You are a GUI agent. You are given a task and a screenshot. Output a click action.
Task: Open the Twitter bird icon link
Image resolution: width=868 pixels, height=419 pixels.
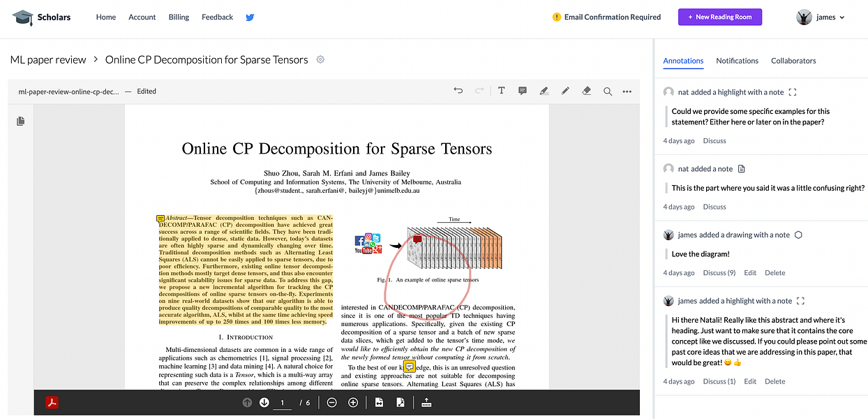[x=250, y=17]
